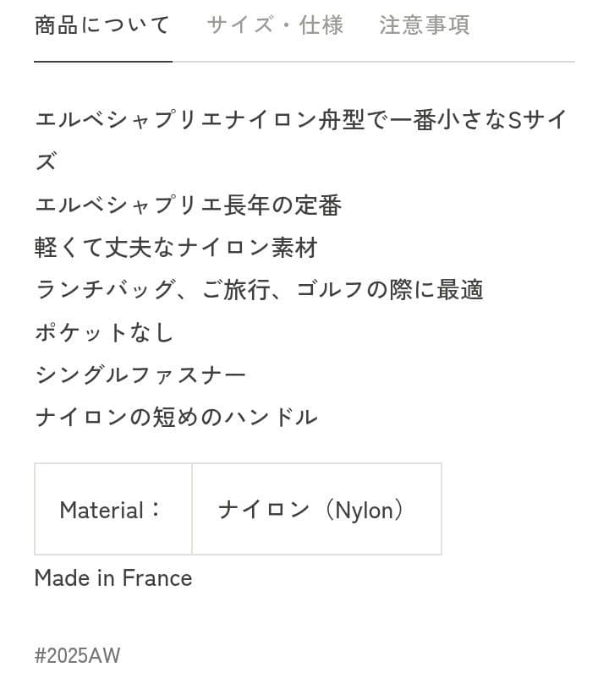This screenshot has height=700, width=609.
Task: Click the Material specification table border
Action: tap(237, 462)
